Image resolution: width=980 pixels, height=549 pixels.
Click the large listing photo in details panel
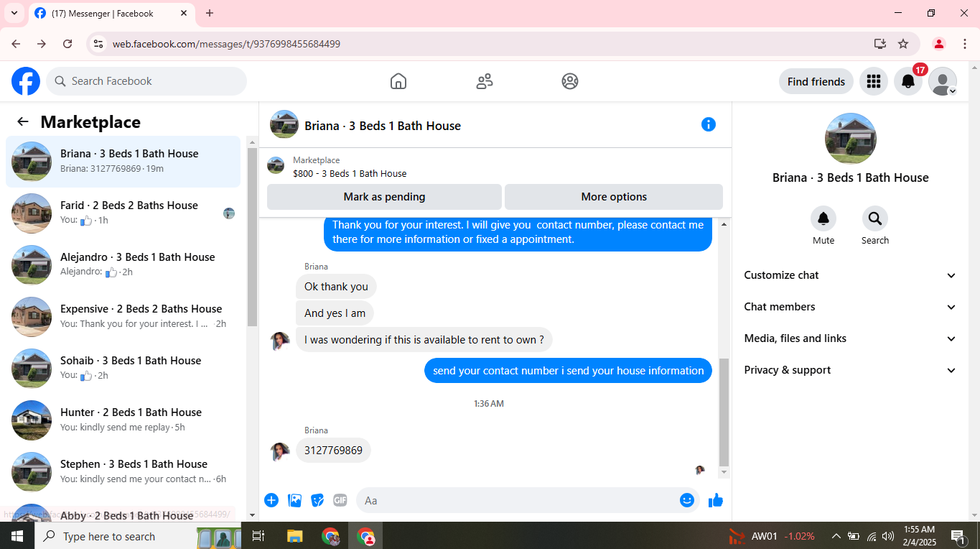click(x=851, y=139)
